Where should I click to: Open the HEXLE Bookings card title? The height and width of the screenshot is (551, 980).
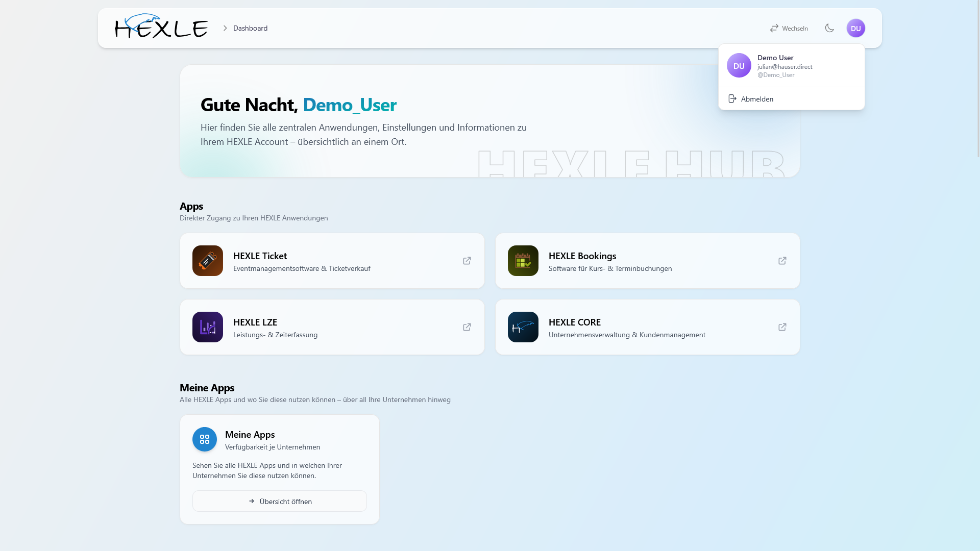tap(582, 256)
